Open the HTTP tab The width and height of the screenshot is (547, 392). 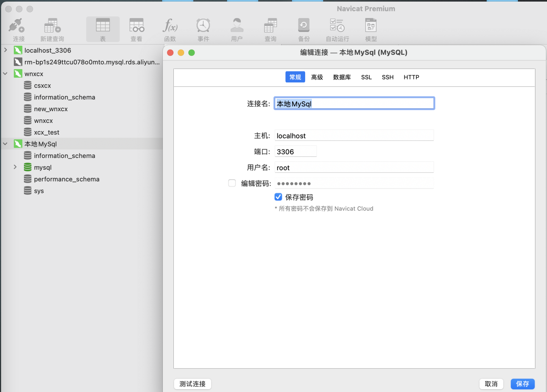coord(411,77)
